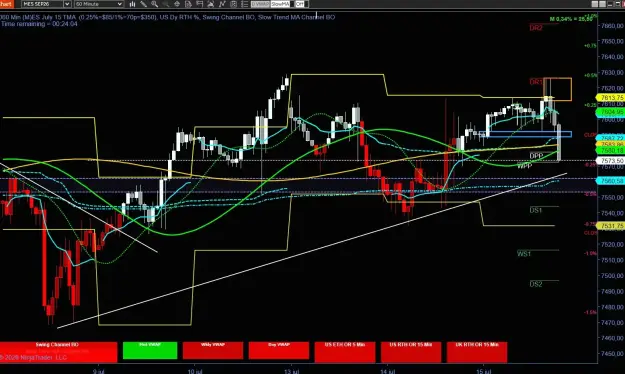Image resolution: width=625 pixels, height=374 pixels.
Task: Enable the crosshair cursor tool
Action: coord(177,4)
